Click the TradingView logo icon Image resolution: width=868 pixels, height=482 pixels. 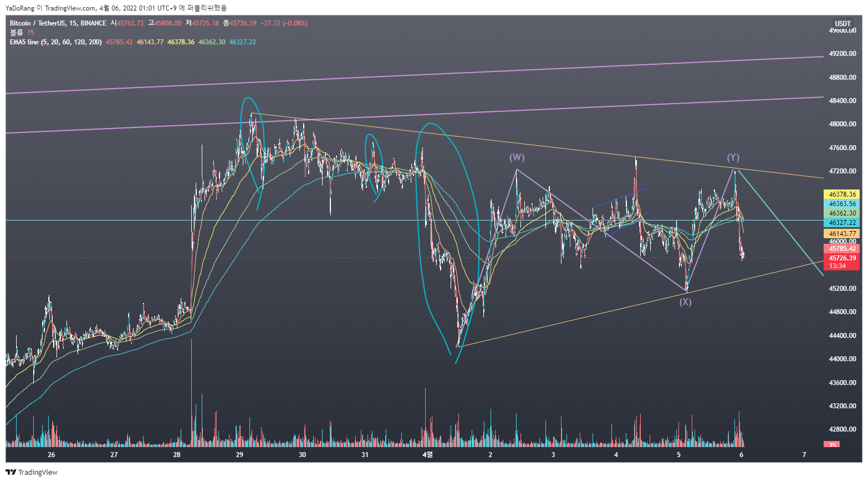tap(11, 472)
